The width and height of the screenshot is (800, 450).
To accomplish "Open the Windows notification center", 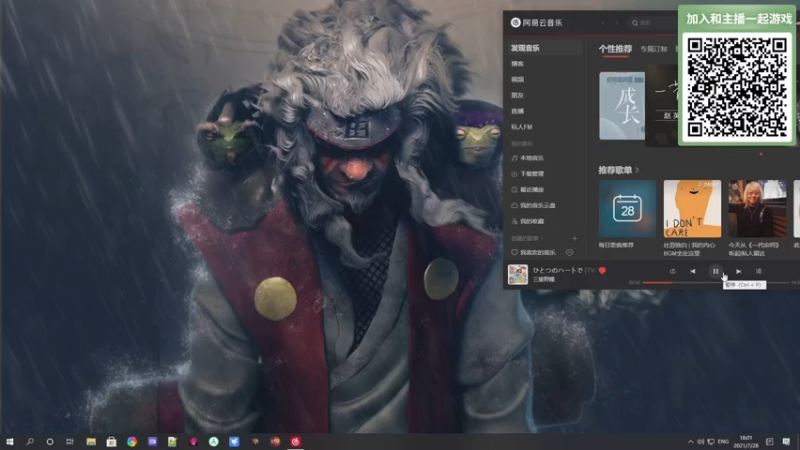I will click(786, 441).
